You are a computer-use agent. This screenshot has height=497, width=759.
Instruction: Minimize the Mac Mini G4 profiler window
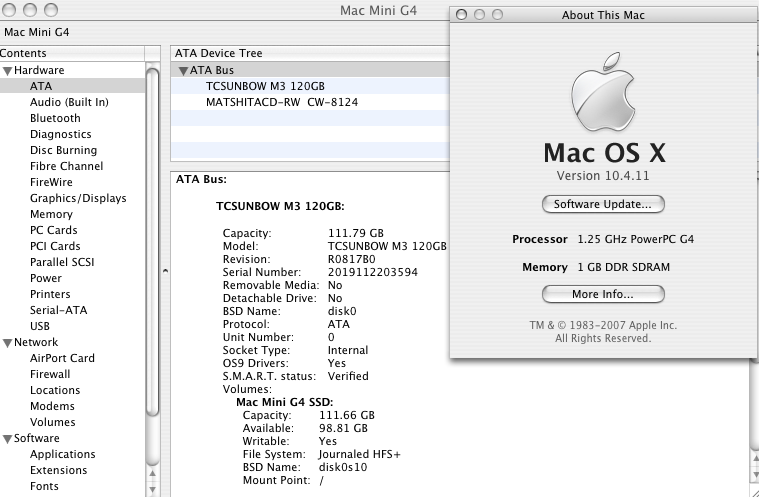coord(30,10)
